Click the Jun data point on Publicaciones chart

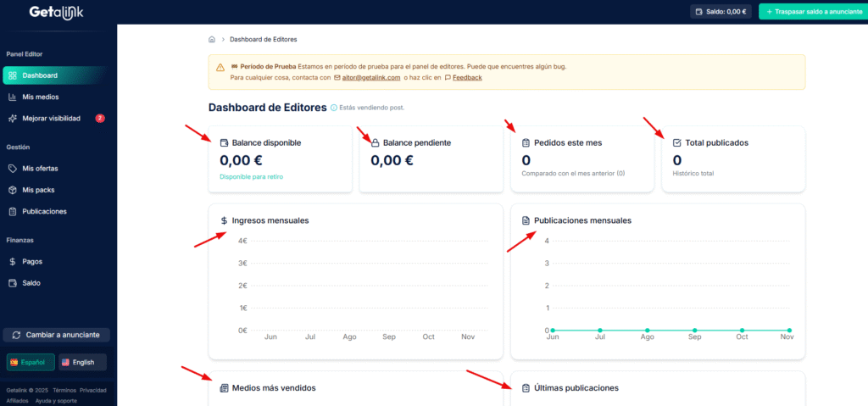point(553,330)
